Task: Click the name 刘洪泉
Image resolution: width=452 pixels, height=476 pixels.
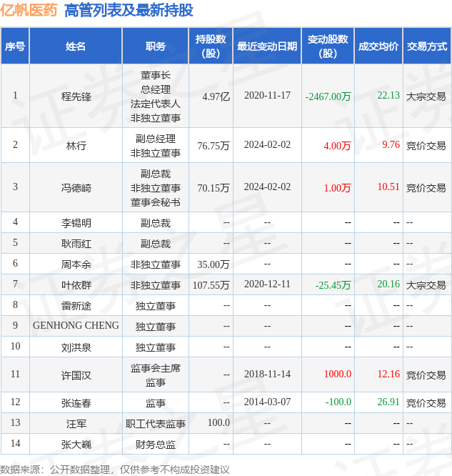Action: click(x=76, y=347)
